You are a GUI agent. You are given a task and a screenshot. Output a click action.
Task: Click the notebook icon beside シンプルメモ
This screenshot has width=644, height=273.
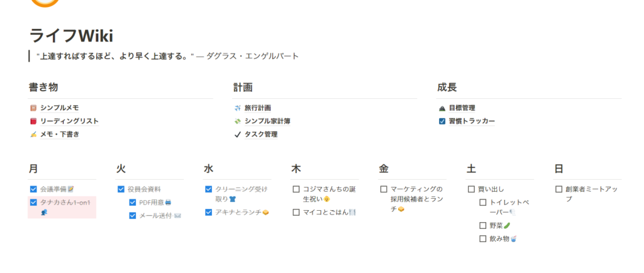tap(33, 108)
